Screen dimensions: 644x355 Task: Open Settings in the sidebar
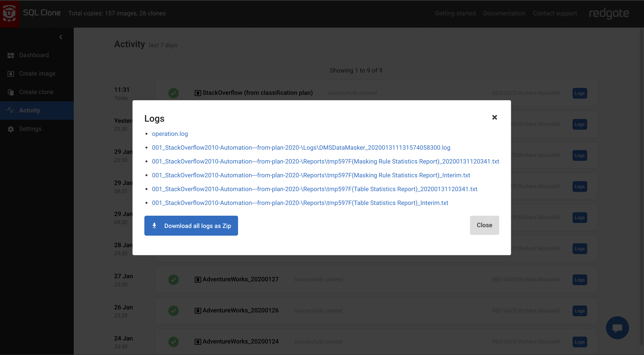click(37, 129)
